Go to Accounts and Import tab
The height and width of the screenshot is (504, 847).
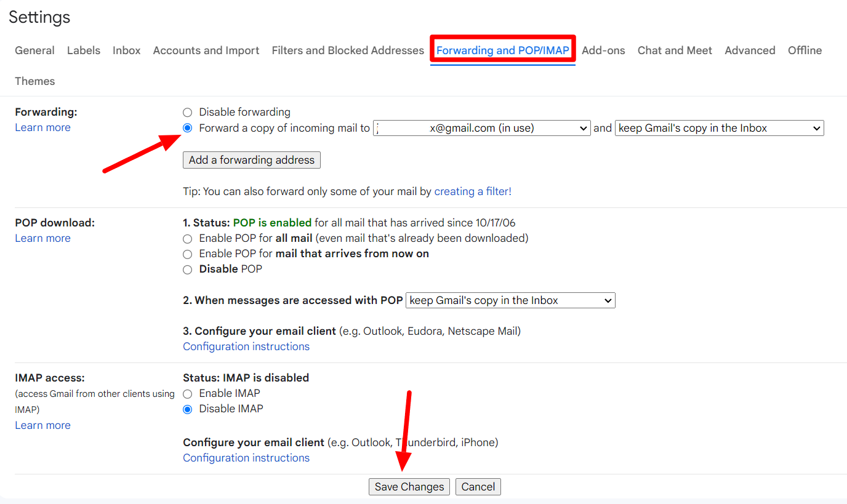pyautogui.click(x=206, y=50)
